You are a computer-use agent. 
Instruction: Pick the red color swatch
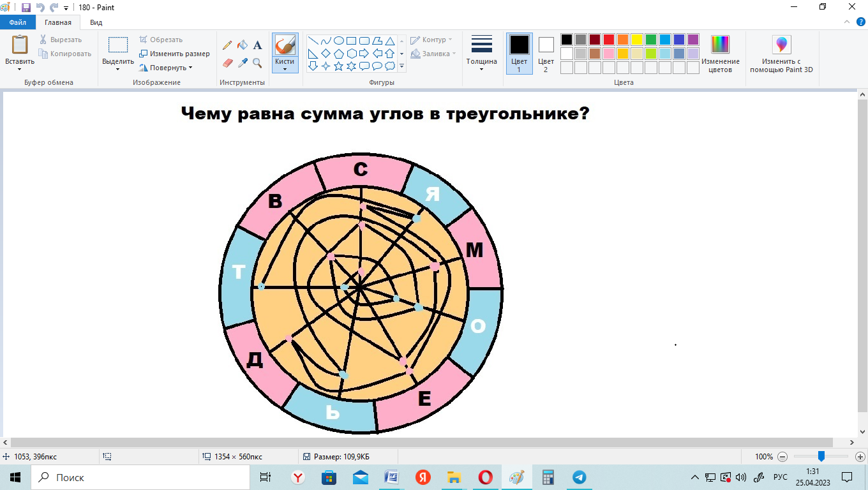tap(609, 40)
